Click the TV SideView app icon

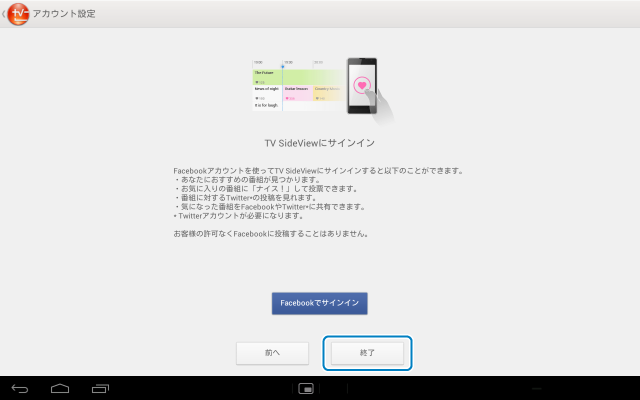click(x=18, y=15)
